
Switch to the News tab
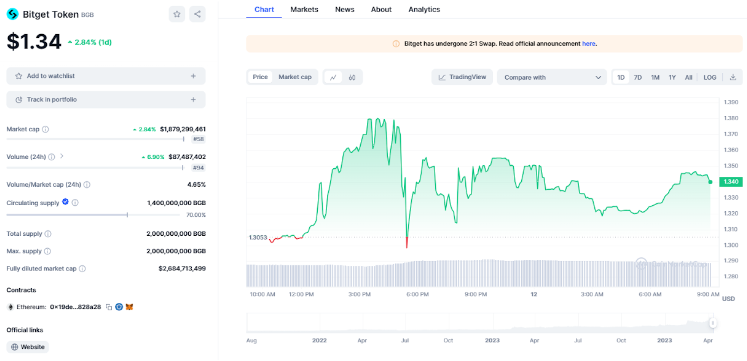(x=344, y=10)
